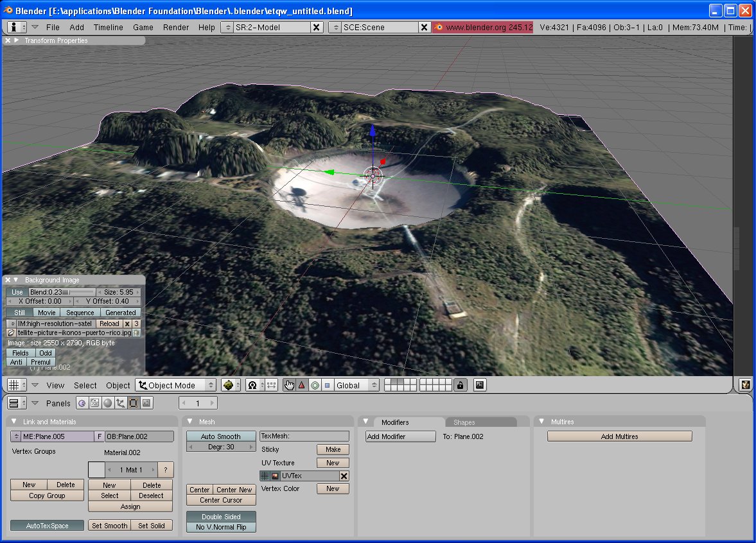The height and width of the screenshot is (543, 756).
Task: Collapse the Background Image panel triangle
Action: [x=16, y=280]
